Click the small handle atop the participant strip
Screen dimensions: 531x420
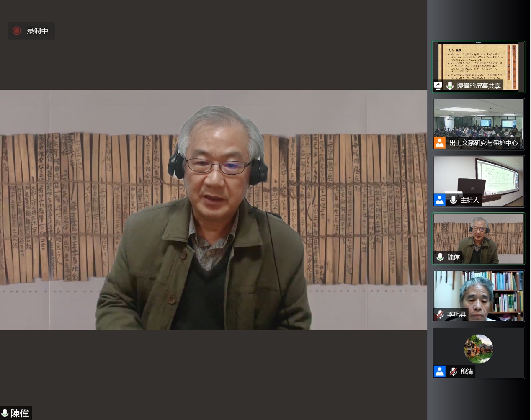pyautogui.click(x=478, y=42)
